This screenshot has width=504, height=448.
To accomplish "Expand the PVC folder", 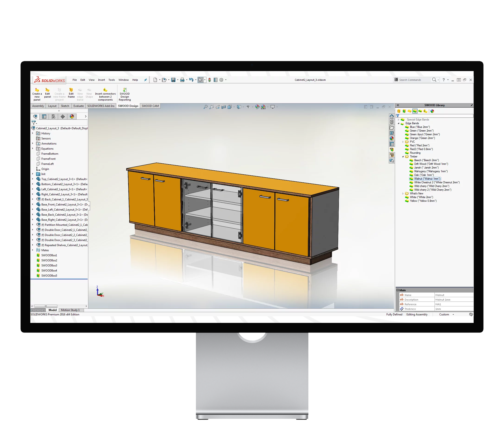I will (x=403, y=142).
